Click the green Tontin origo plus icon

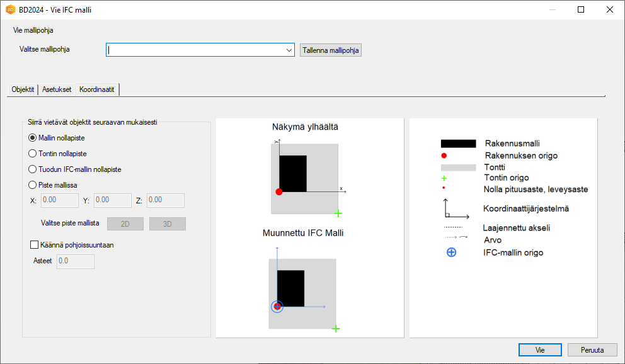444,178
